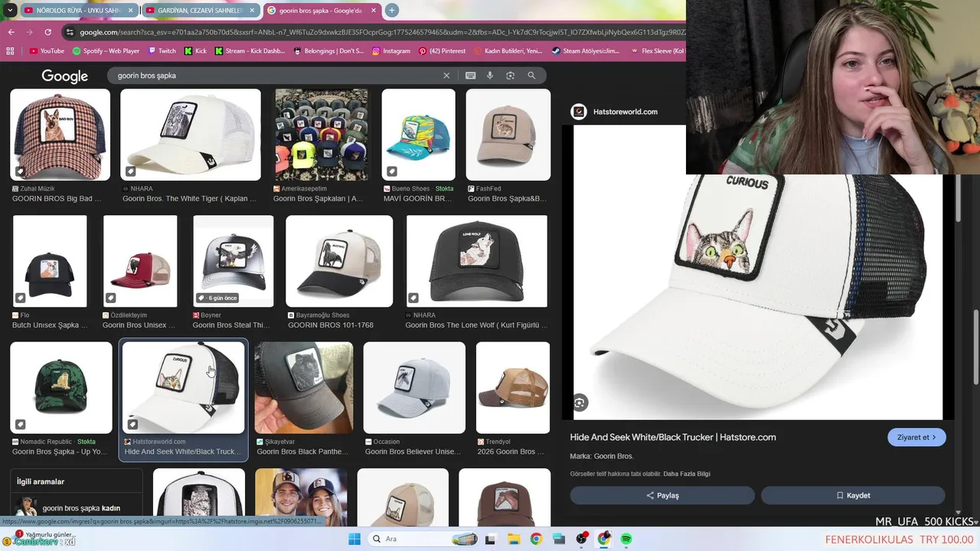980x551 pixels.
Task: Open the on-screen keyboard input tool
Action: (470, 76)
